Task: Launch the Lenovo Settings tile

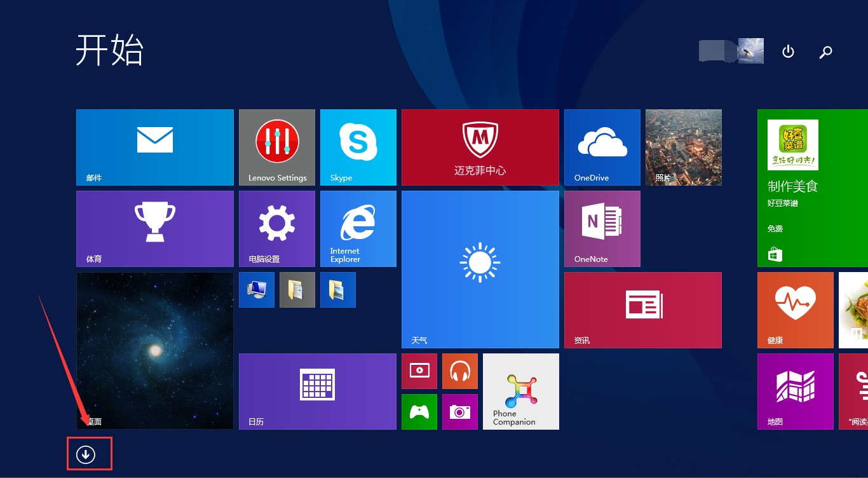Action: pyautogui.click(x=277, y=147)
